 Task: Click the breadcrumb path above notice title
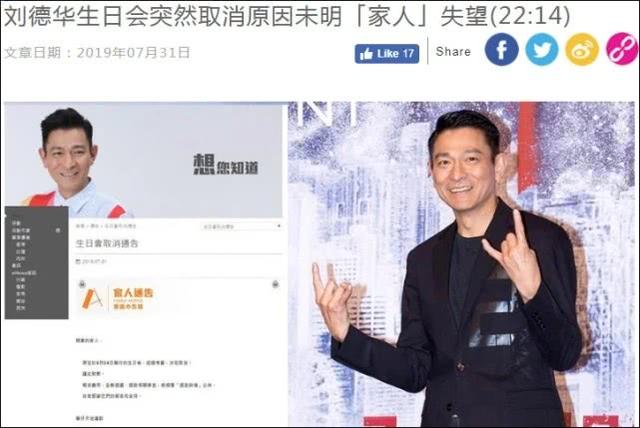pos(106,226)
